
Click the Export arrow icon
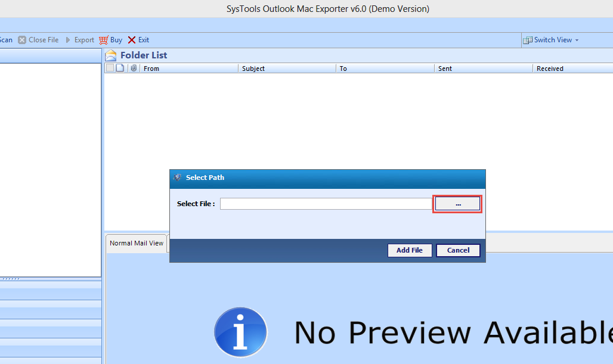[68, 40]
